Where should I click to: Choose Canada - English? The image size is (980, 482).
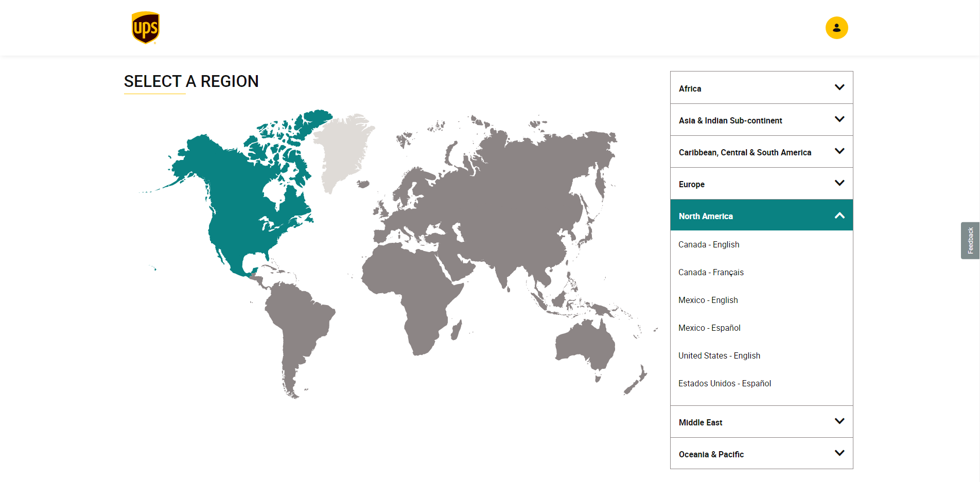(709, 244)
